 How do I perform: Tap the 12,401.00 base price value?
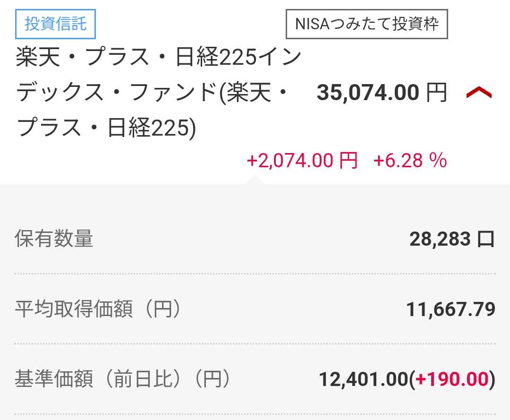point(363,379)
